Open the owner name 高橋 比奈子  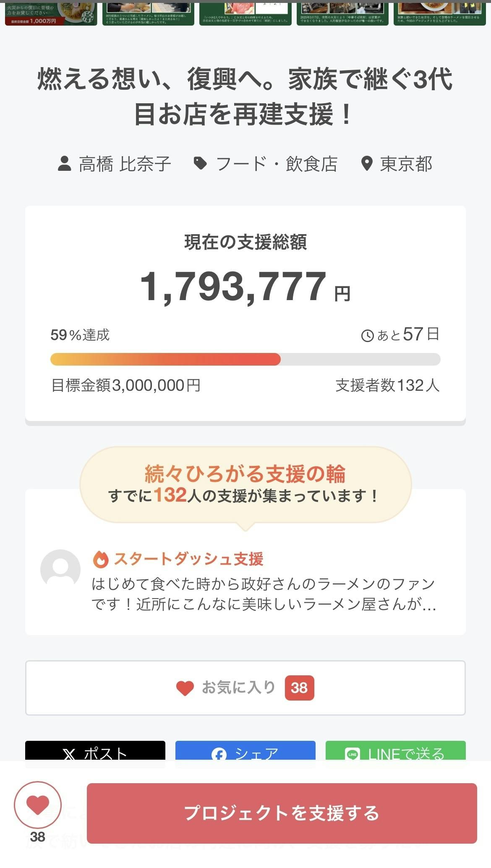pyautogui.click(x=125, y=164)
